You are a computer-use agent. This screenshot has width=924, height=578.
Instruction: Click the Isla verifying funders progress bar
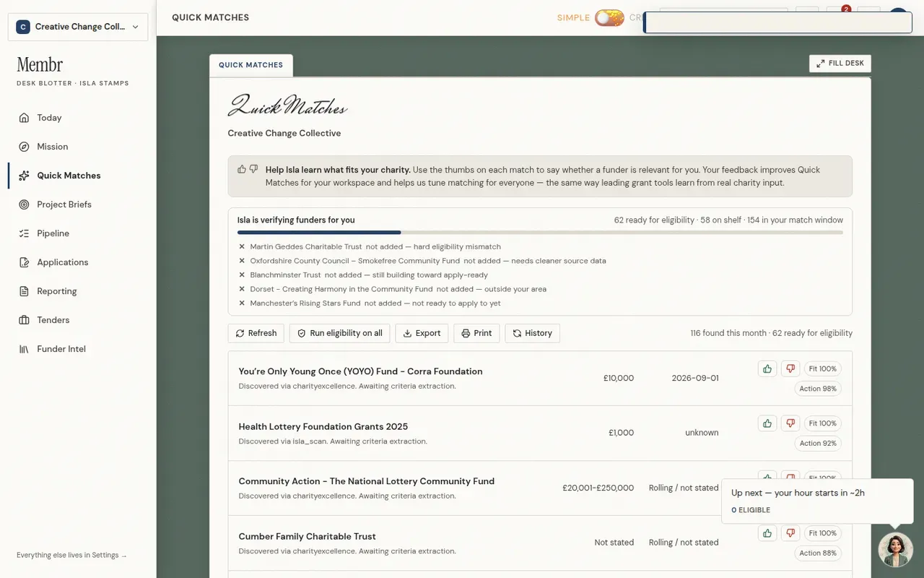(540, 233)
